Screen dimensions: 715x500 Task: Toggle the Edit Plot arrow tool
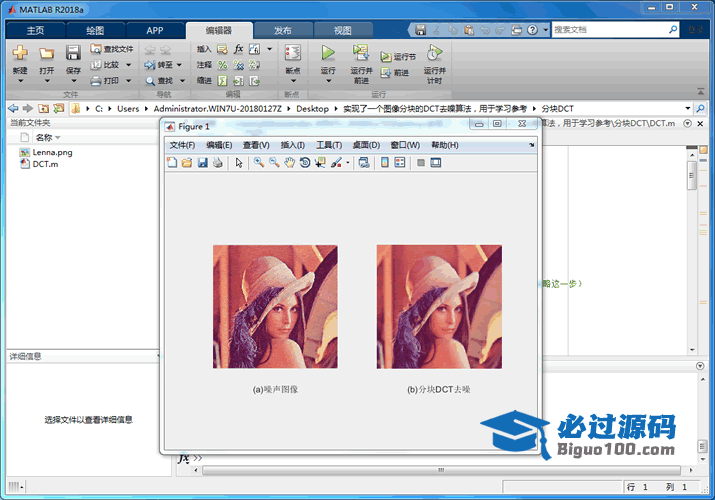[x=239, y=163]
